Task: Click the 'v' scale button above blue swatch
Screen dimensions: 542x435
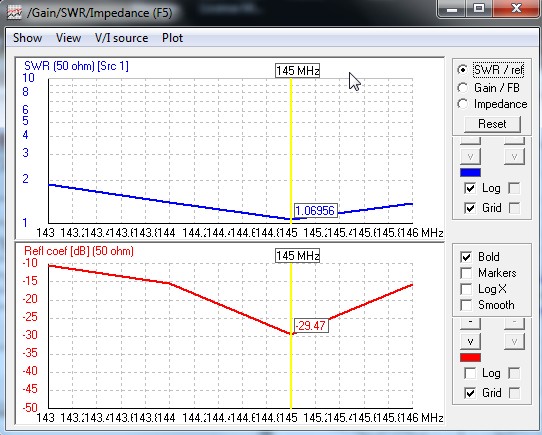Action: pos(470,157)
